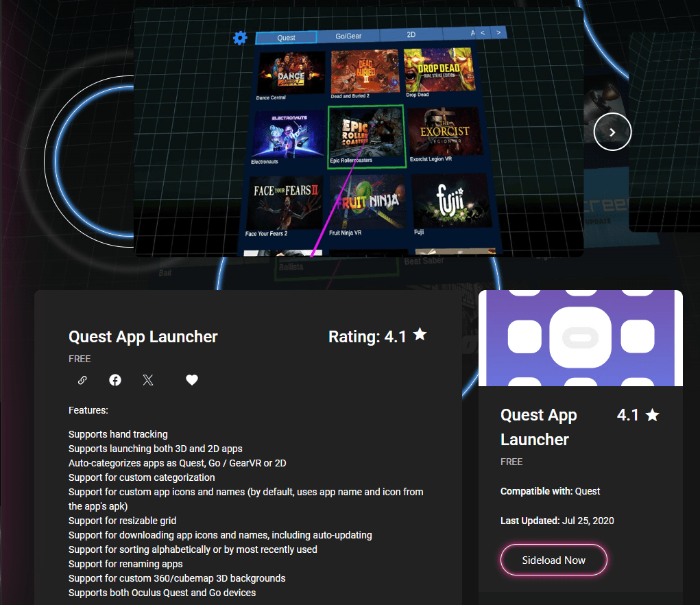Screen dimensions: 700x605
Task: Advance to the next screenshot using arrow
Action: tap(612, 132)
